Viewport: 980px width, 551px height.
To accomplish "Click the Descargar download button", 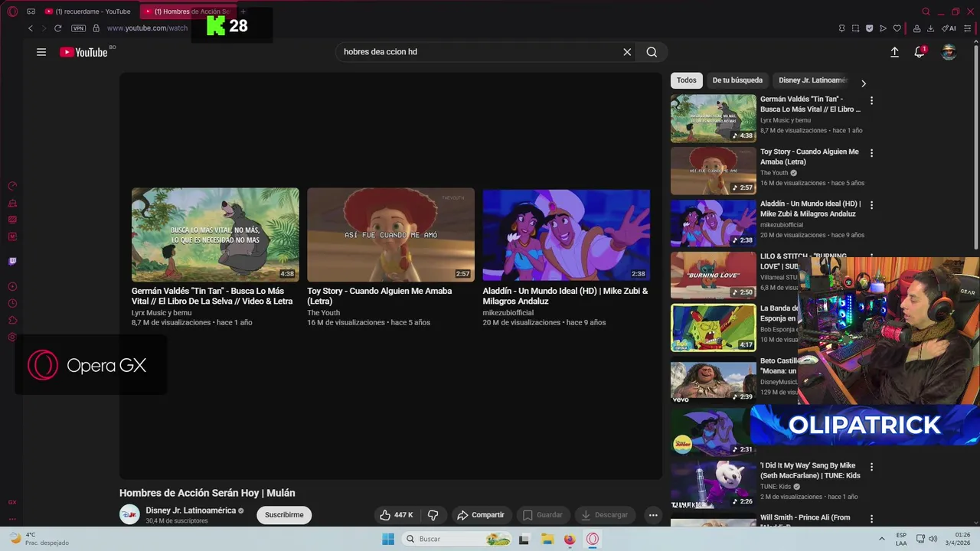I will 605,515.
